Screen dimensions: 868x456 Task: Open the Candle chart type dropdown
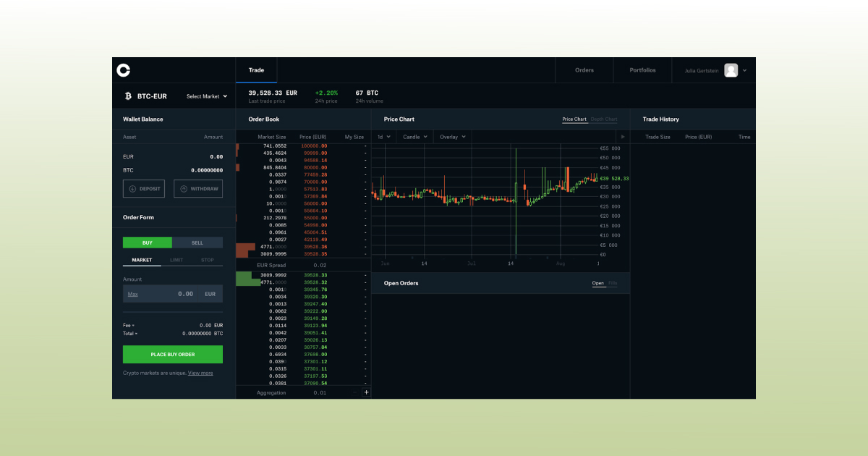[416, 136]
